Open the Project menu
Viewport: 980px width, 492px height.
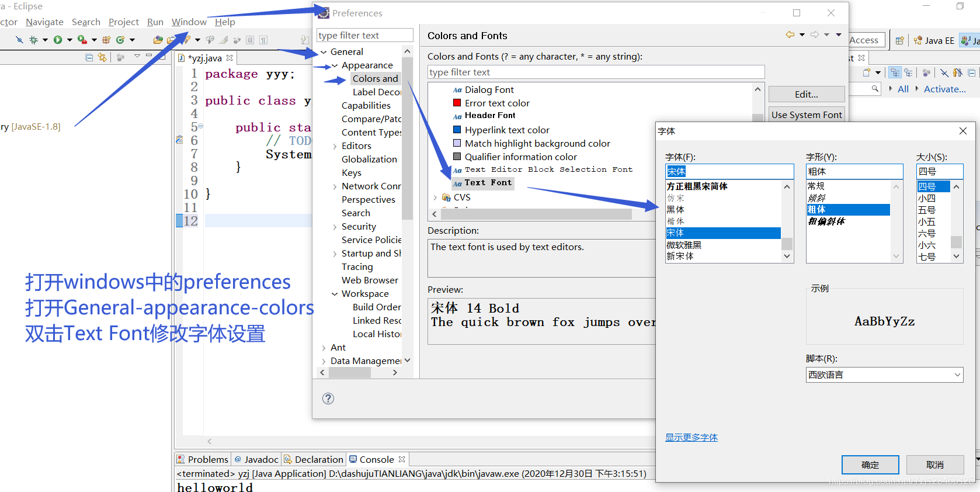click(124, 22)
